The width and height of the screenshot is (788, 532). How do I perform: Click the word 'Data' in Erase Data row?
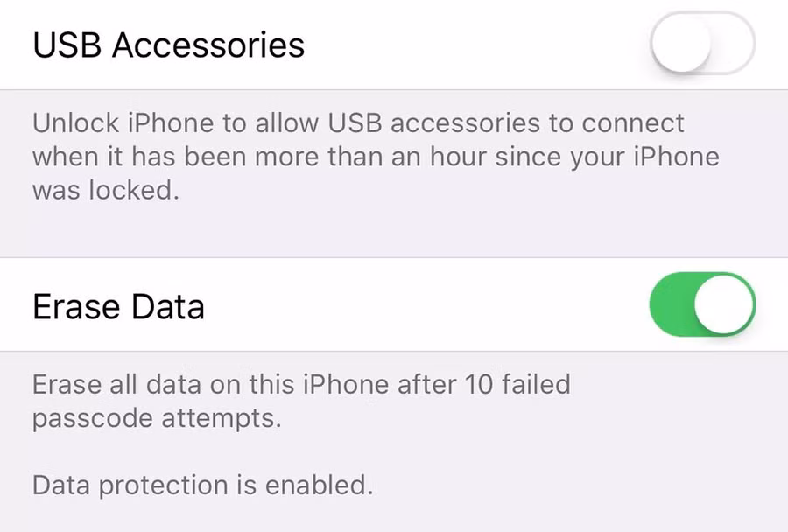click(x=168, y=306)
